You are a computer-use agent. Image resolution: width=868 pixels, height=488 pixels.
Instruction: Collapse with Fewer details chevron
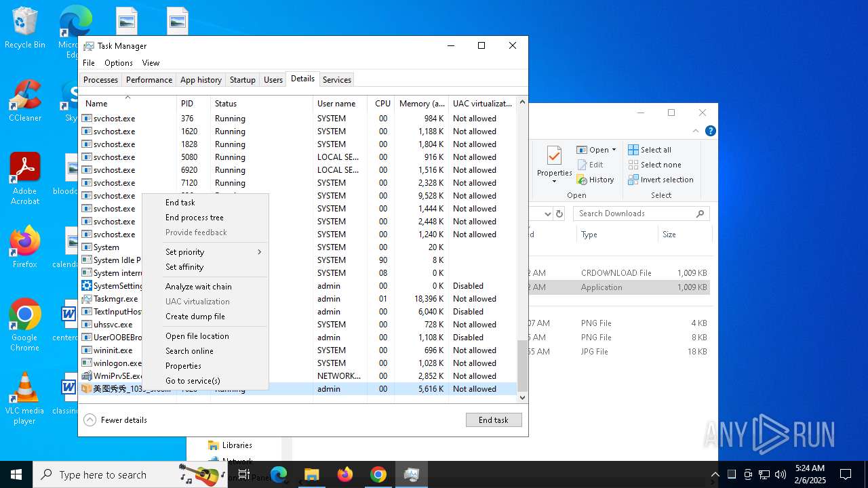pyautogui.click(x=90, y=420)
